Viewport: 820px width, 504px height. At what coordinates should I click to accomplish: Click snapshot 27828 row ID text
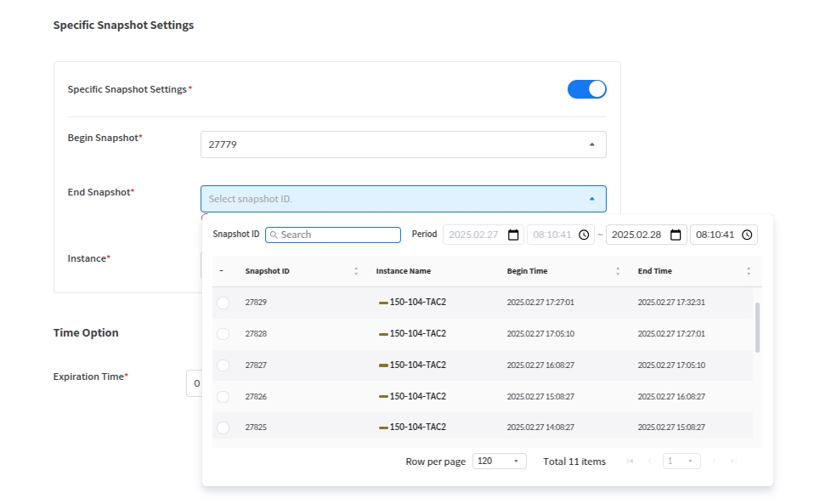pyautogui.click(x=256, y=334)
